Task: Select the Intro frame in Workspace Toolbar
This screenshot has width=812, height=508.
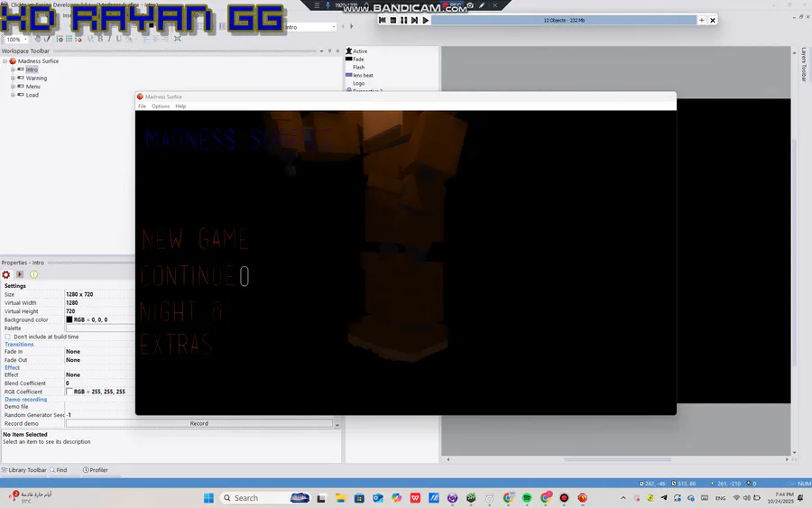Action: pos(32,69)
